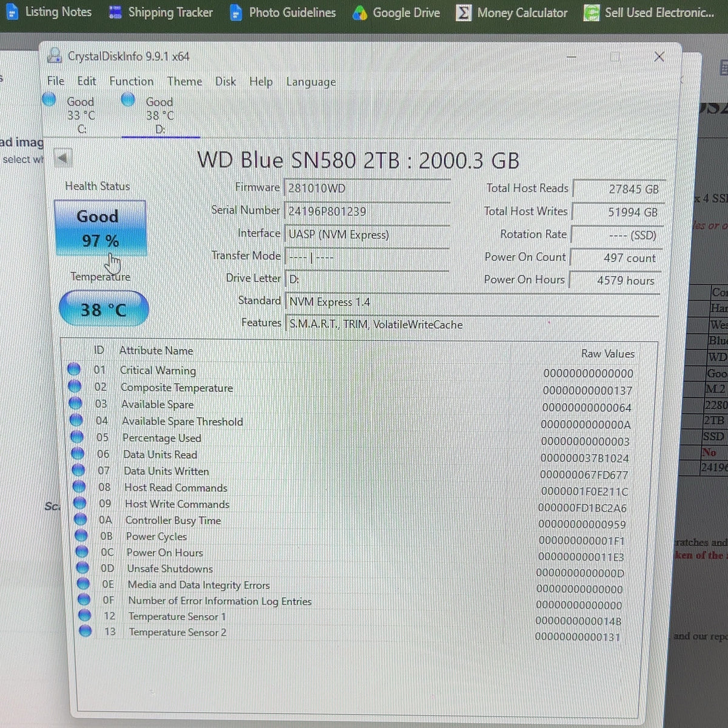The height and width of the screenshot is (728, 728).
Task: Open the Edit menu
Action: point(87,81)
